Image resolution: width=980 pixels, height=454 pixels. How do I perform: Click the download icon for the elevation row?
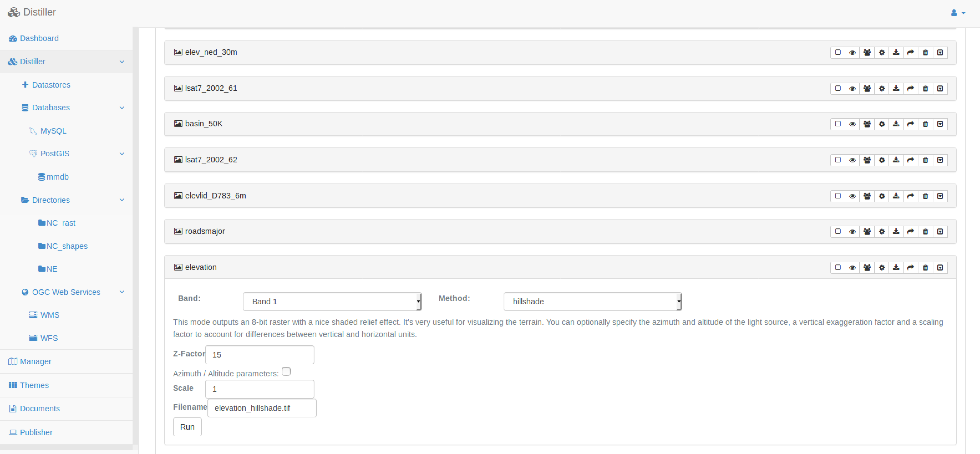[896, 267]
